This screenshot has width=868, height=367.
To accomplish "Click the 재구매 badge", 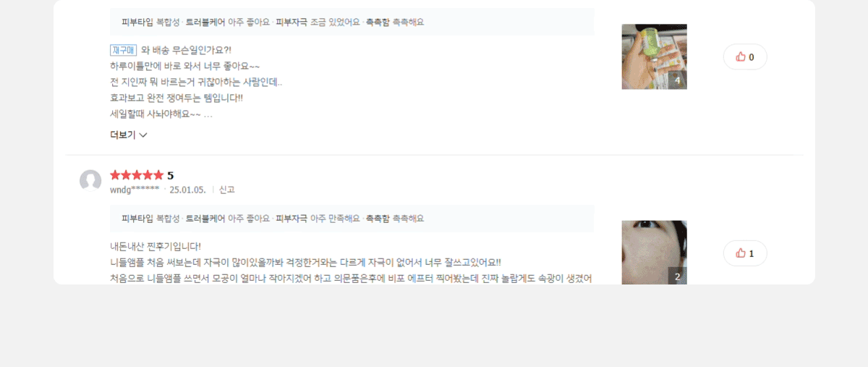I will point(123,50).
